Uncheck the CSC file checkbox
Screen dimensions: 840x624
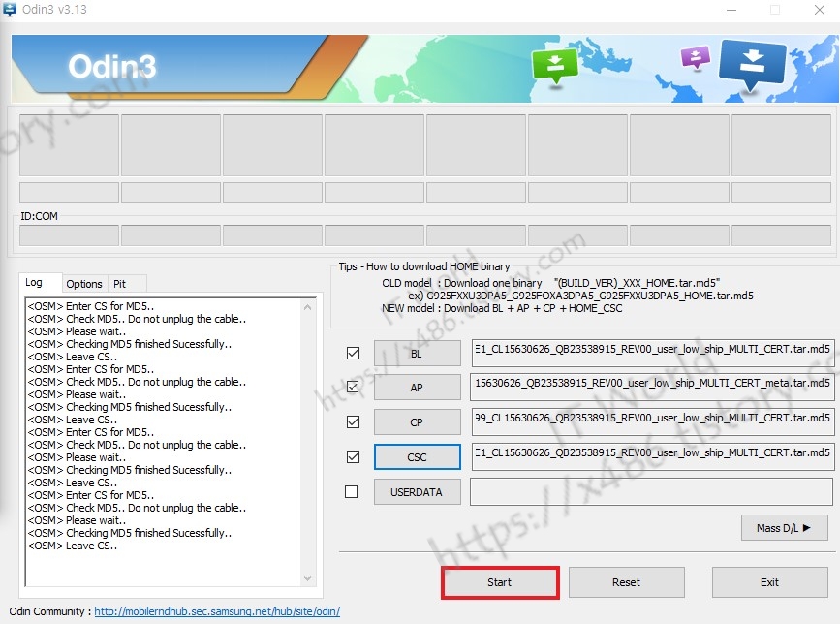(353, 457)
